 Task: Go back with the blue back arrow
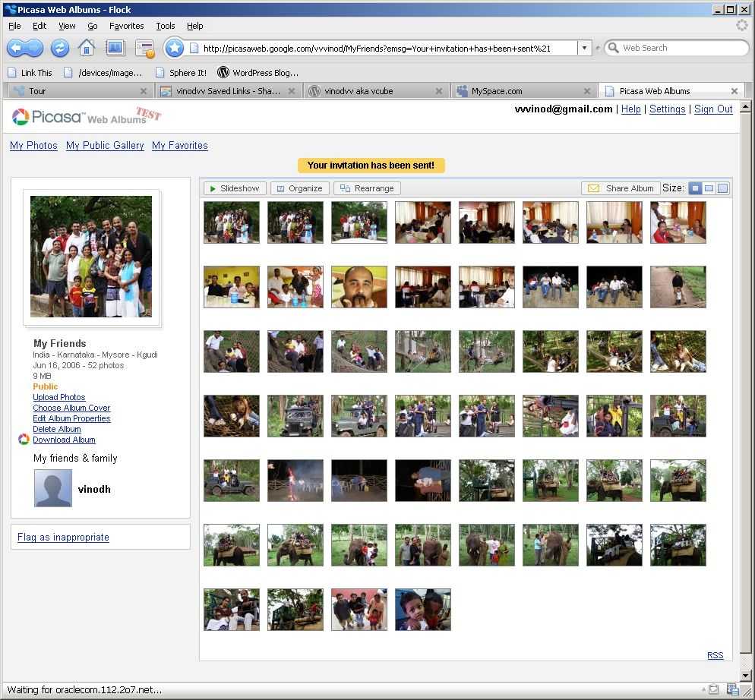tap(17, 48)
